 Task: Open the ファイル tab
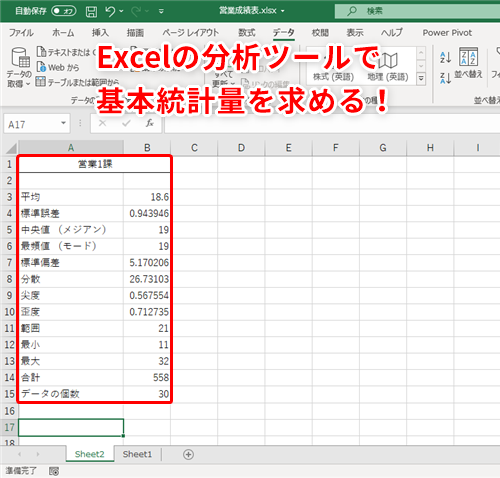(21, 33)
